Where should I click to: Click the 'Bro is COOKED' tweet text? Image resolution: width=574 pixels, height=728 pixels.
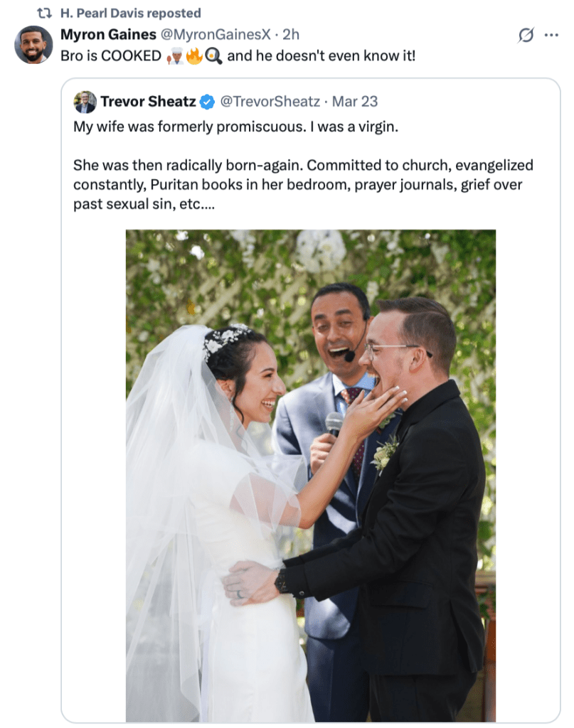tap(238, 55)
